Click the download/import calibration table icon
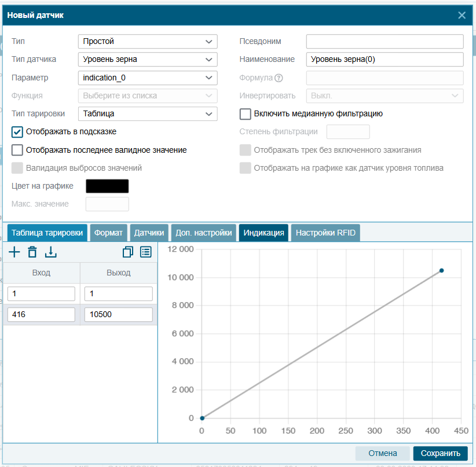This screenshot has height=467, width=476. point(51,252)
